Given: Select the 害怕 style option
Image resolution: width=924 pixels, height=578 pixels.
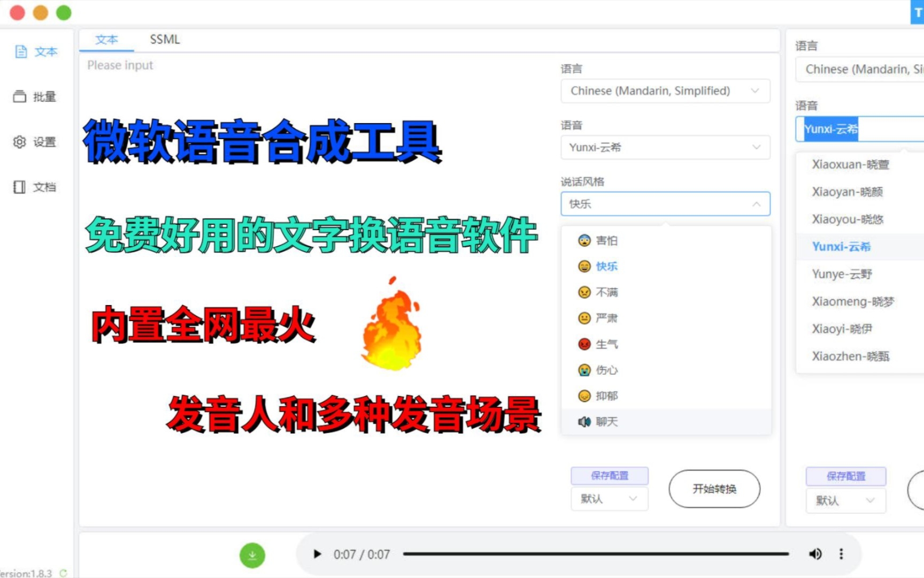Looking at the screenshot, I should (666, 241).
